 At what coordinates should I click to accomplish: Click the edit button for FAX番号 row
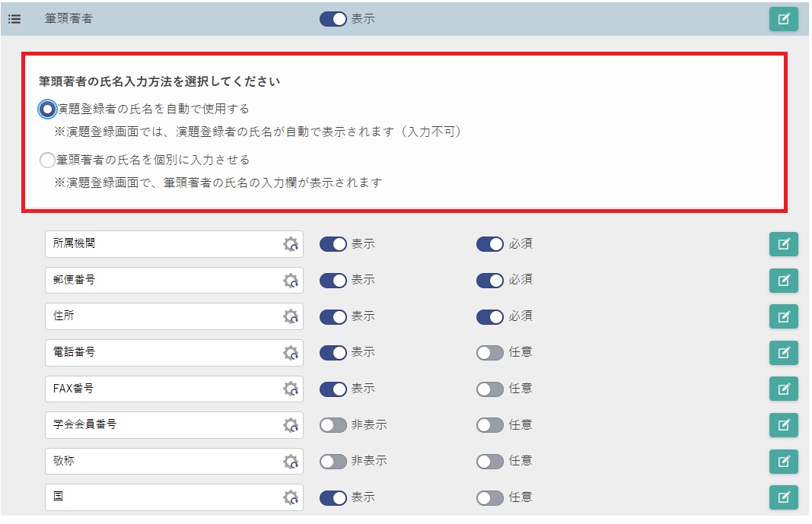tap(783, 389)
